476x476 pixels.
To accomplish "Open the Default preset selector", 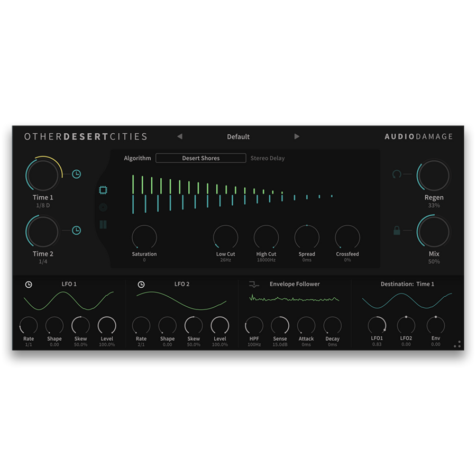I will coord(239,136).
